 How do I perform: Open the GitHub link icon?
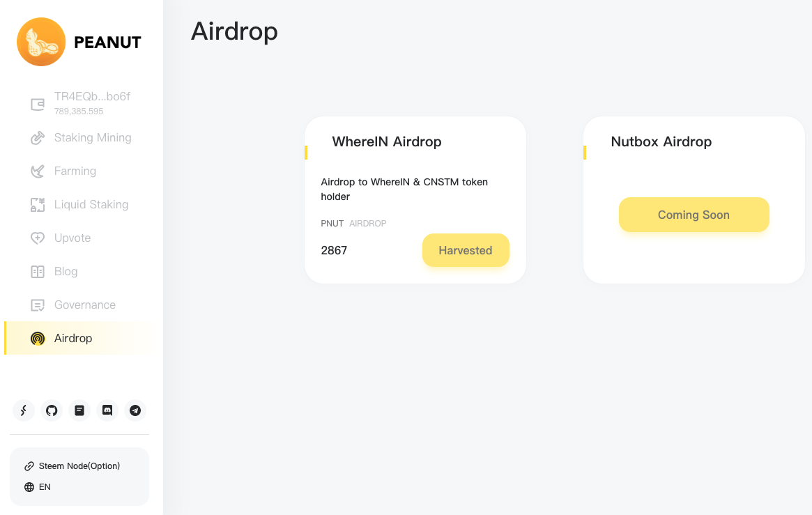52,410
